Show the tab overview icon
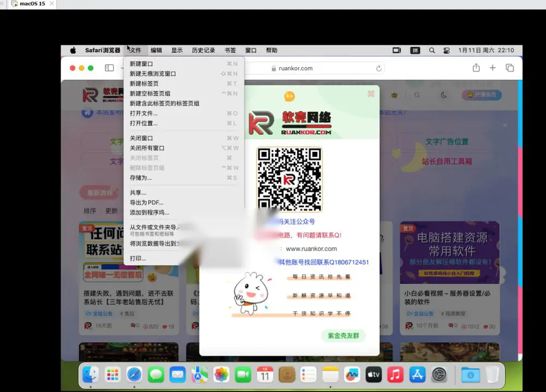The height and width of the screenshot is (392, 546). coord(509,68)
